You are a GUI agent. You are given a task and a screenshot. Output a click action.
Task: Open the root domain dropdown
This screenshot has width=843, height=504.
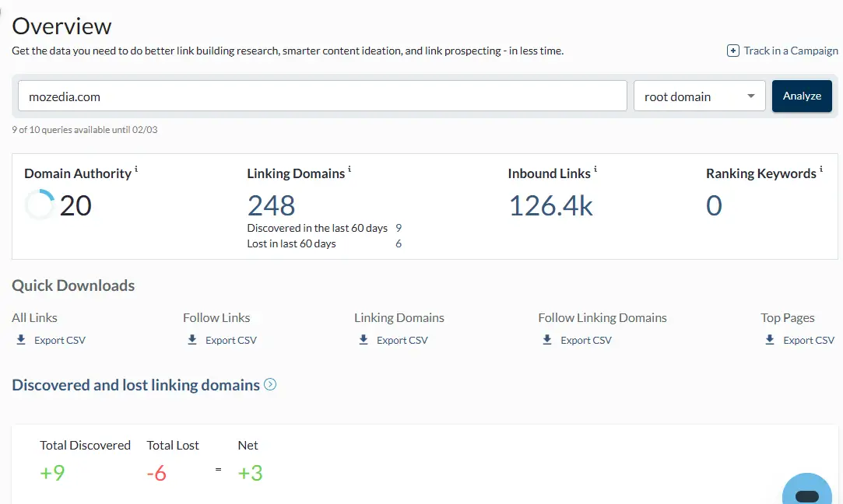(698, 96)
